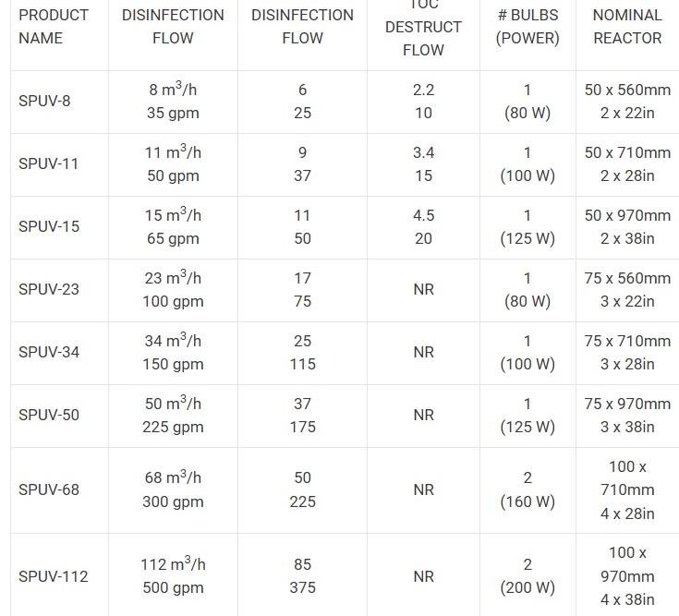This screenshot has height=616, width=679.
Task: Select the SPUV-34 product name cell
Action: point(49,352)
